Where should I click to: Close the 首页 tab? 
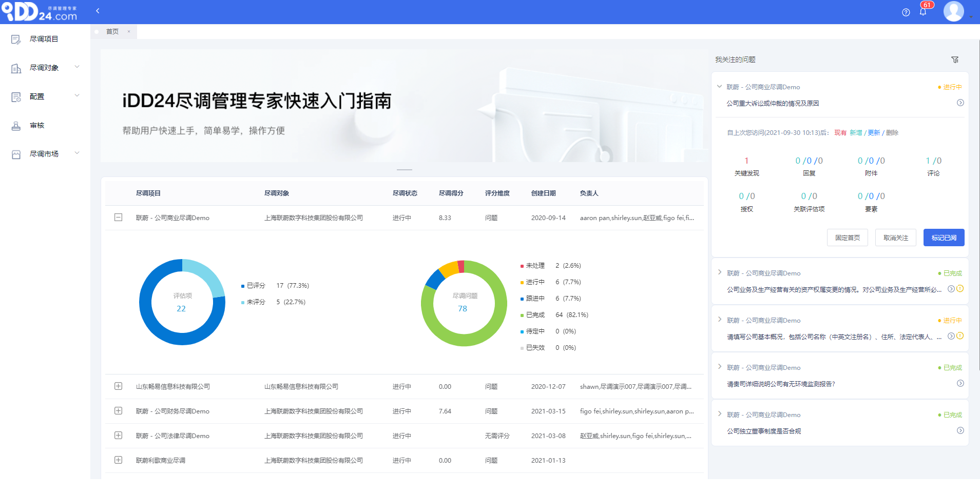pos(129,31)
